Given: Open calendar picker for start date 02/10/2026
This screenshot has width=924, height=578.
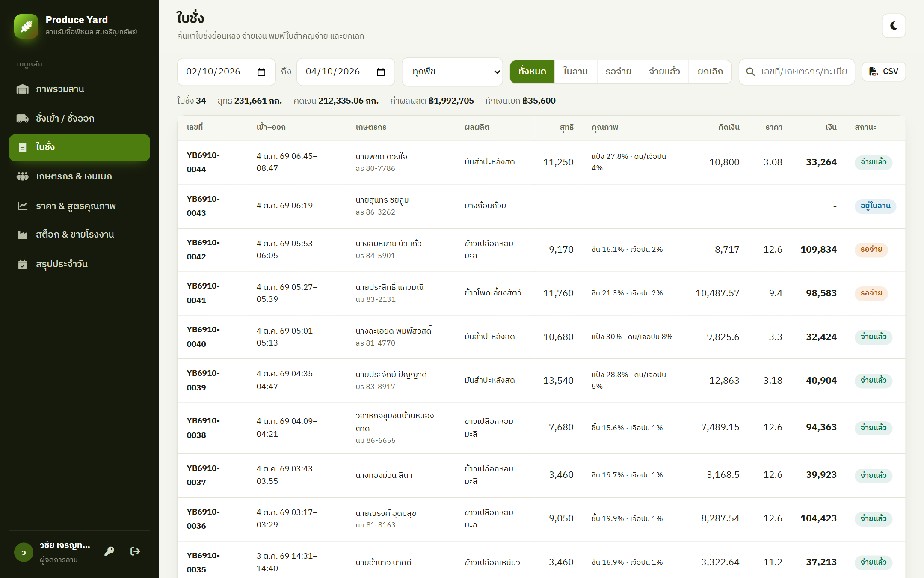Looking at the screenshot, I should 261,72.
